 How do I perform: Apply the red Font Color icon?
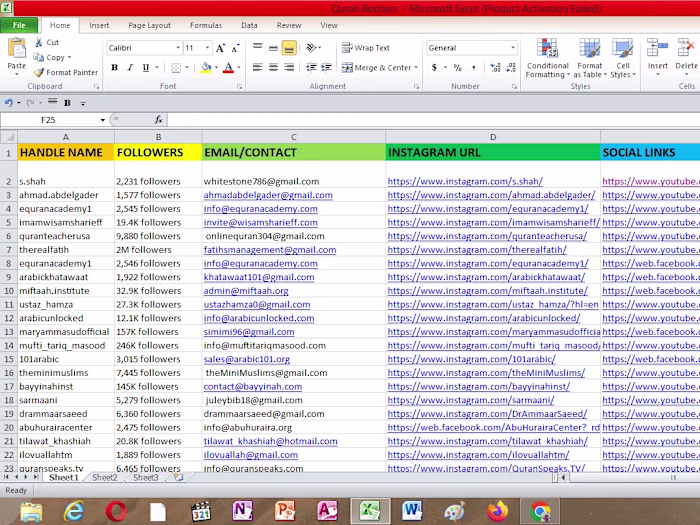(228, 68)
